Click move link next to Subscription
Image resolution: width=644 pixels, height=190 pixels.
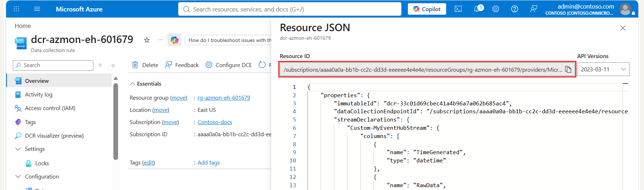(170, 122)
